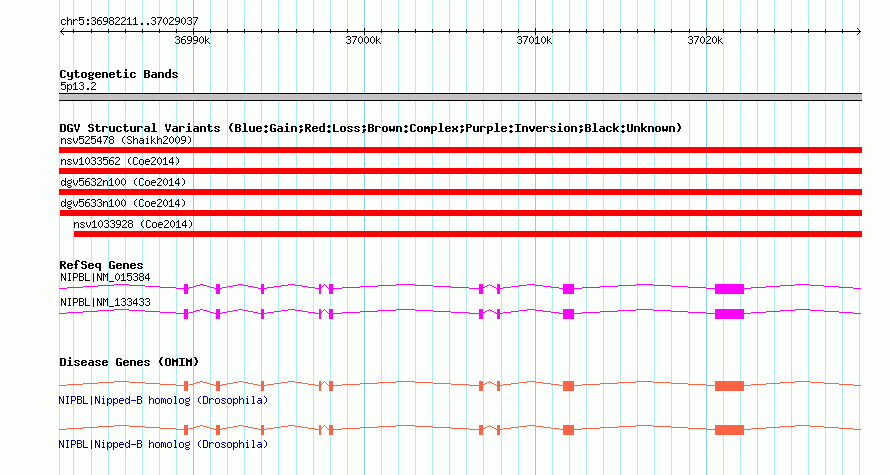Image resolution: width=890 pixels, height=475 pixels.
Task: Open the first NIPBL|Nipped-B homolog (Drosophila) link
Action: 163,401
